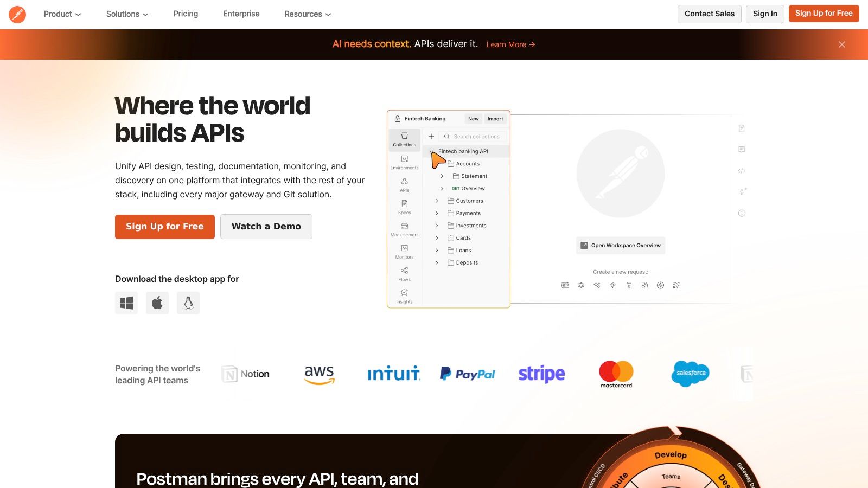Follow the Learn More banner link
868x488 pixels.
[x=510, y=45]
